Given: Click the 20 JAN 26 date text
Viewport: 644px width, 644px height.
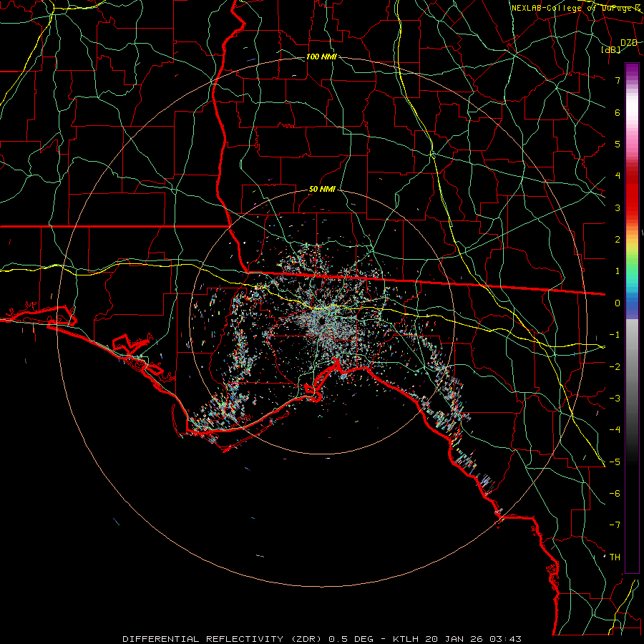Looking at the screenshot, I should coord(454,639).
